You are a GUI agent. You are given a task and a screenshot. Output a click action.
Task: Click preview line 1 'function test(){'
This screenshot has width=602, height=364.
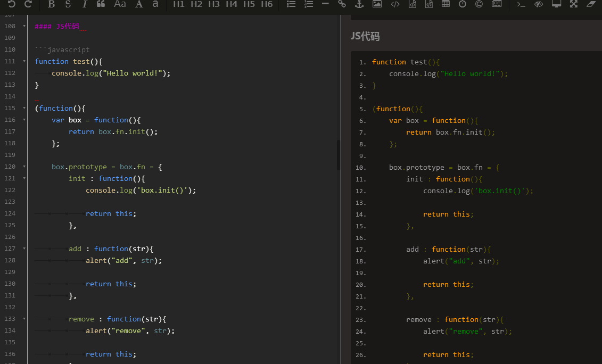point(406,62)
